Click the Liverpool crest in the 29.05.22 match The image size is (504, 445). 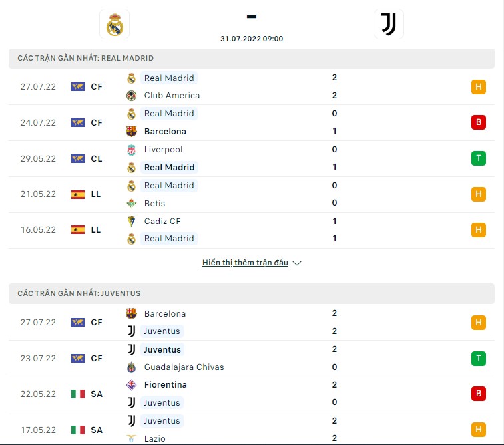131,150
